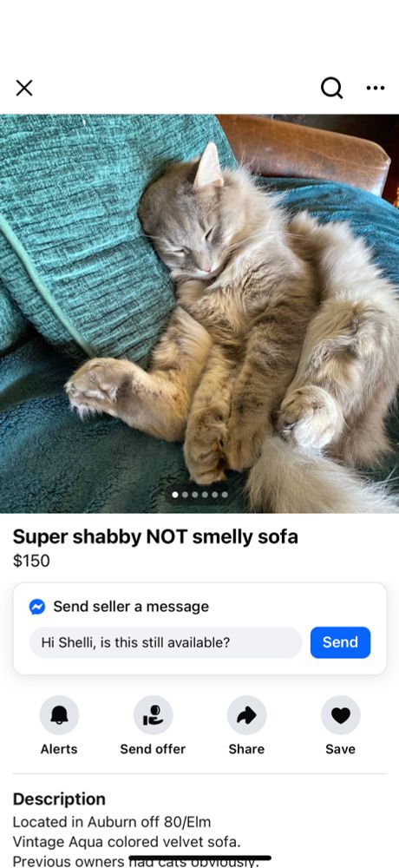This screenshot has width=399, height=868.
Task: Click the Send offer label text
Action: coord(153,749)
